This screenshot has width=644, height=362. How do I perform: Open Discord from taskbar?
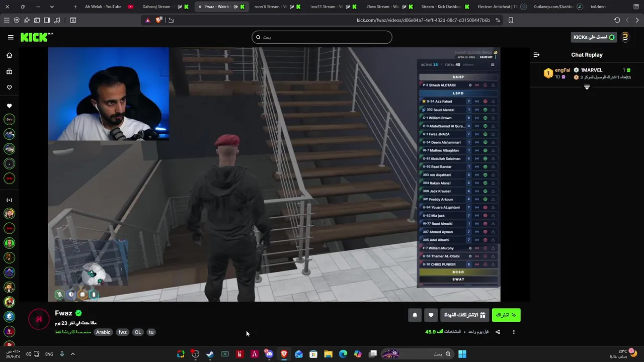[x=269, y=354]
